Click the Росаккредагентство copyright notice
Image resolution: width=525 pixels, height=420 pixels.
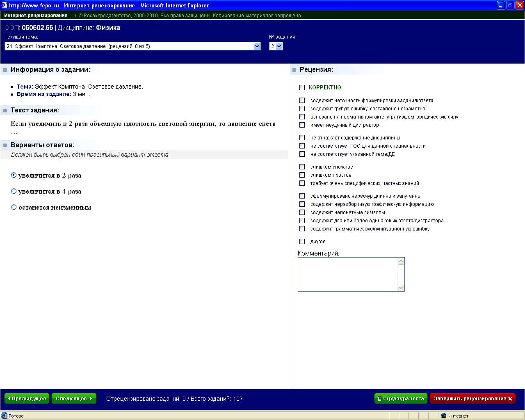(190, 16)
